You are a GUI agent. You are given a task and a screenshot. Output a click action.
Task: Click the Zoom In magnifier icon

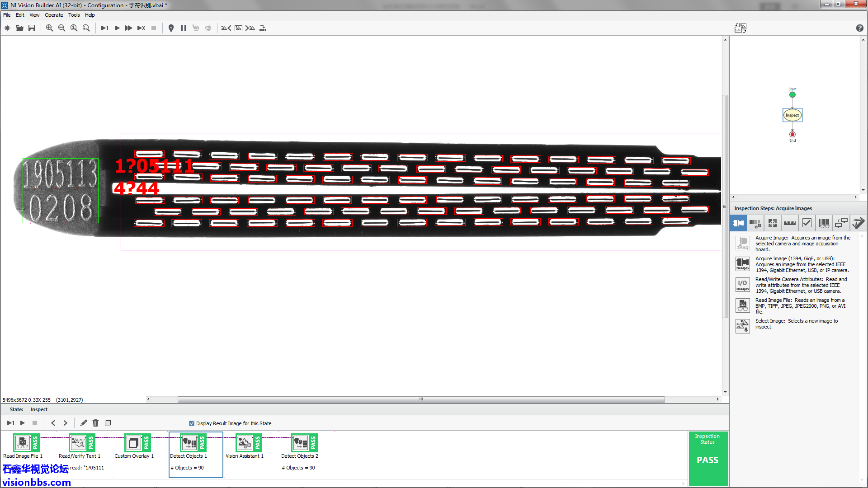pos(49,28)
